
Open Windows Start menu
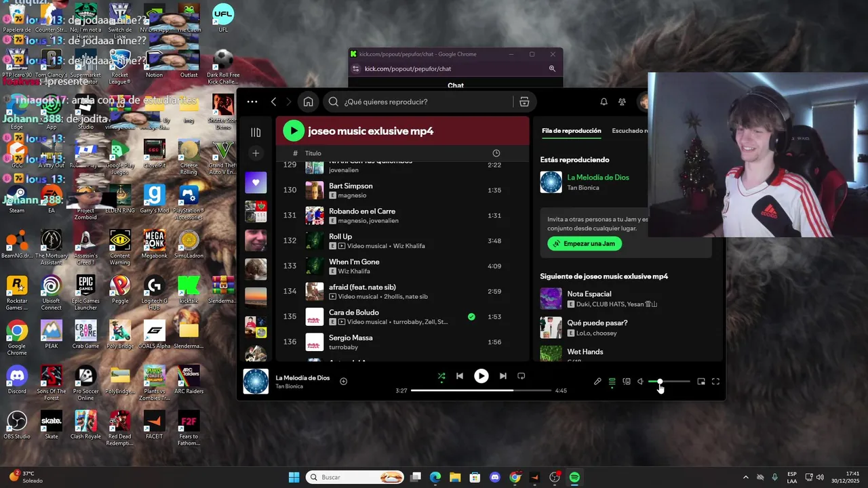click(294, 477)
